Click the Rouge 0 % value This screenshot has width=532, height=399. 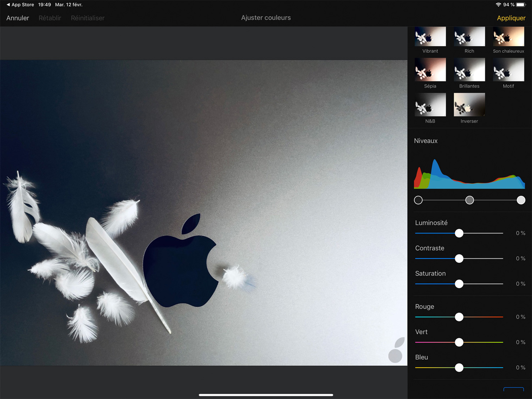[x=520, y=317]
